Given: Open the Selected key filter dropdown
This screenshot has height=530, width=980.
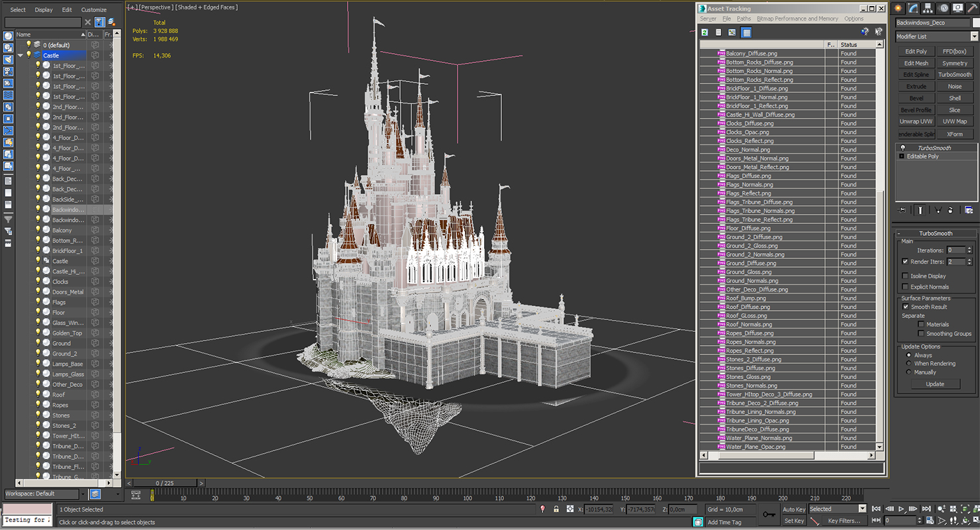Looking at the screenshot, I should (x=838, y=509).
